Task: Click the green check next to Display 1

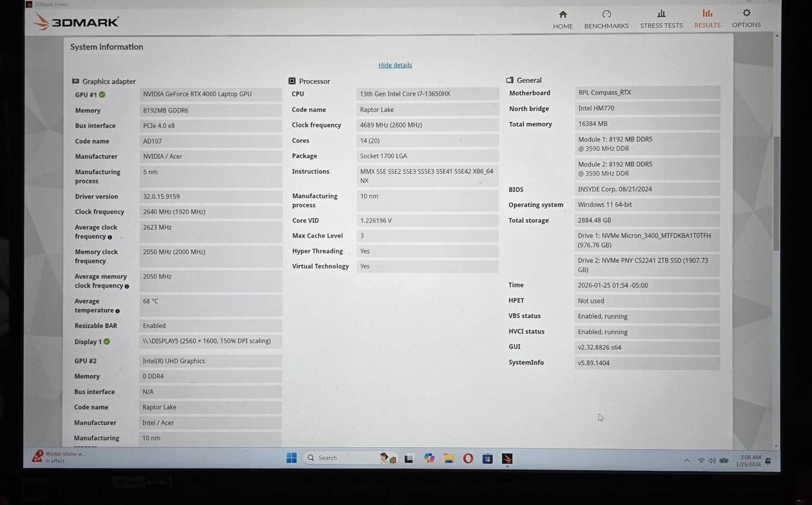Action: [x=107, y=342]
